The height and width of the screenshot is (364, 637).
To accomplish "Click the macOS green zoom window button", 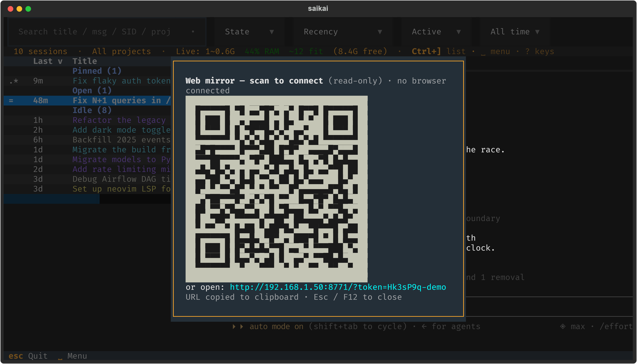I will pos(28,9).
